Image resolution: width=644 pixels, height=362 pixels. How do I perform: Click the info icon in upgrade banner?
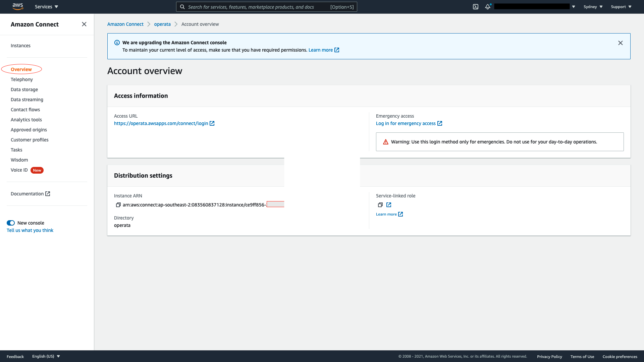(117, 43)
